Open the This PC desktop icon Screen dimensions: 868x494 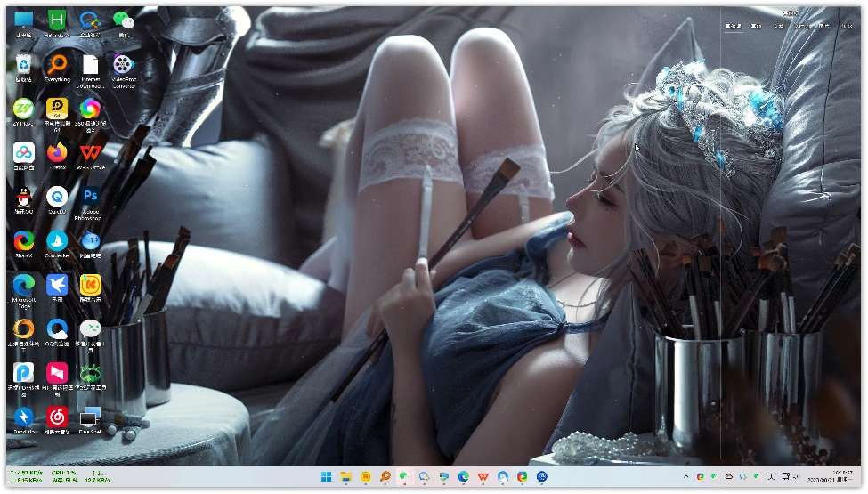tap(24, 20)
